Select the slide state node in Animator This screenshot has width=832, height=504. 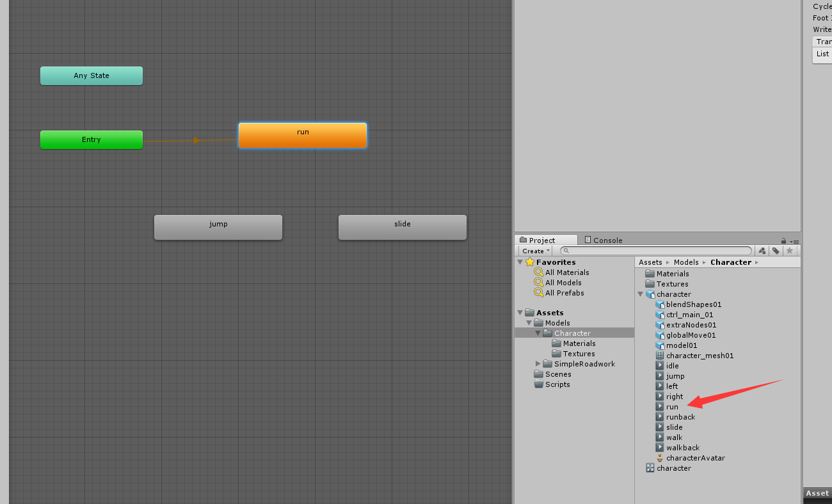403,227
